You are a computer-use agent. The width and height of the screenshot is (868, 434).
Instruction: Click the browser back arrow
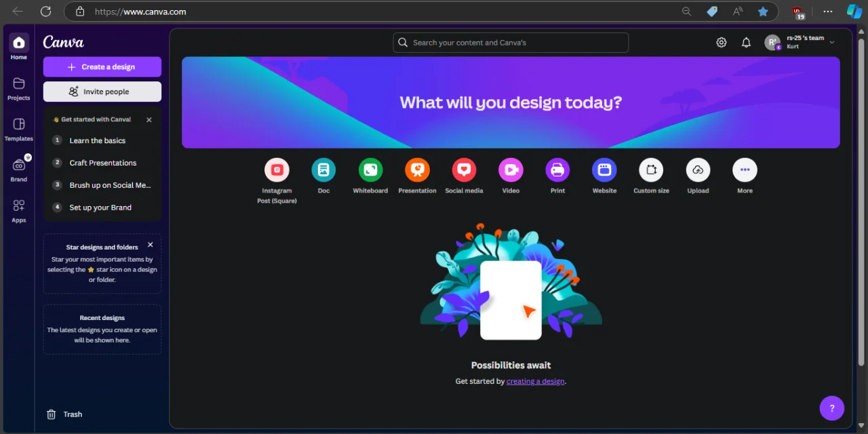[x=18, y=12]
